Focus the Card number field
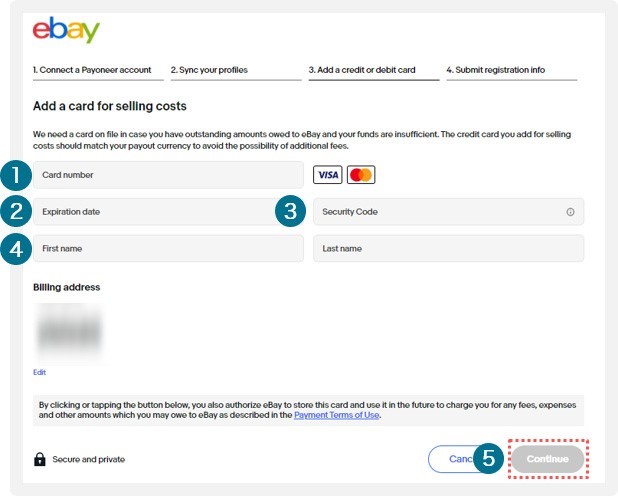618x496 pixels. [168, 175]
